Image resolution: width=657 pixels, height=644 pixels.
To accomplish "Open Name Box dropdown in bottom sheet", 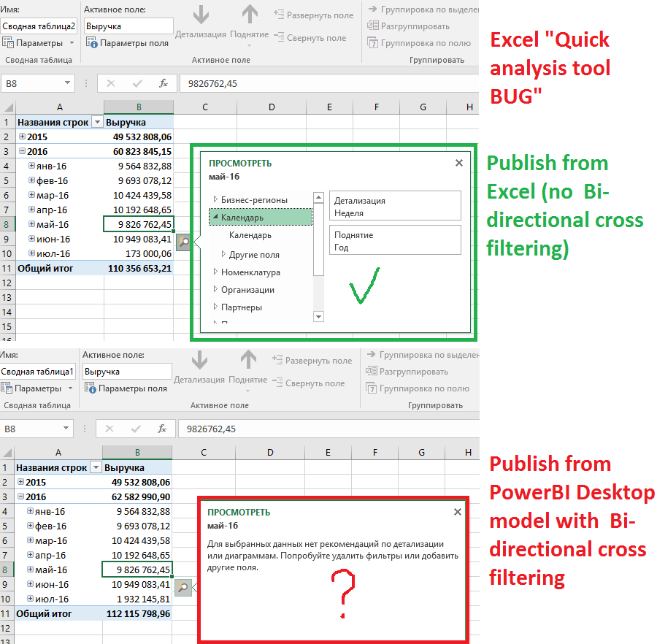I will tap(66, 428).
